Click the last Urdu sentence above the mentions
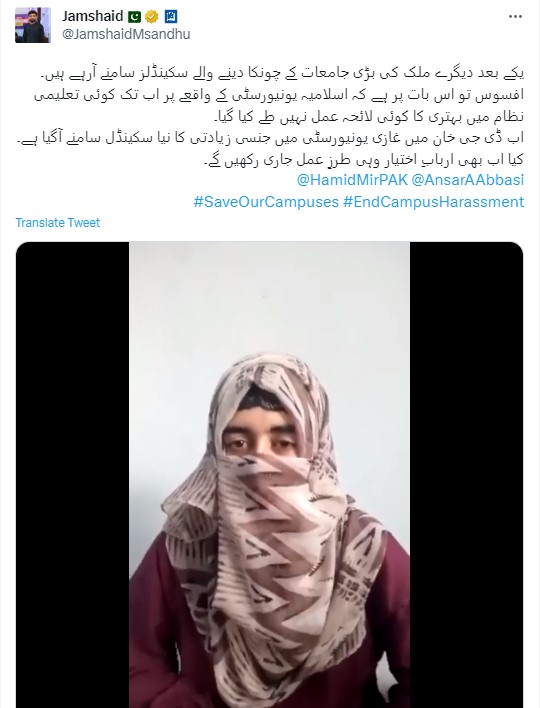540x708 pixels. (x=364, y=159)
